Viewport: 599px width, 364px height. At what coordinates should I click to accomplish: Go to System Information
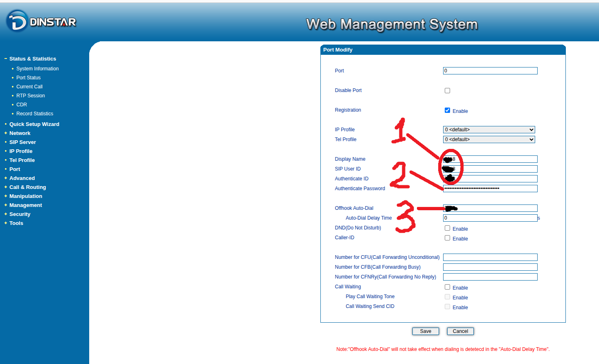(37, 69)
